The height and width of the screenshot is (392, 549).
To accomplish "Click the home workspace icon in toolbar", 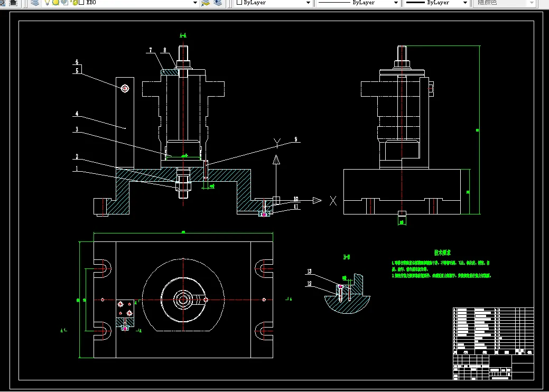I will (x=13, y=3).
